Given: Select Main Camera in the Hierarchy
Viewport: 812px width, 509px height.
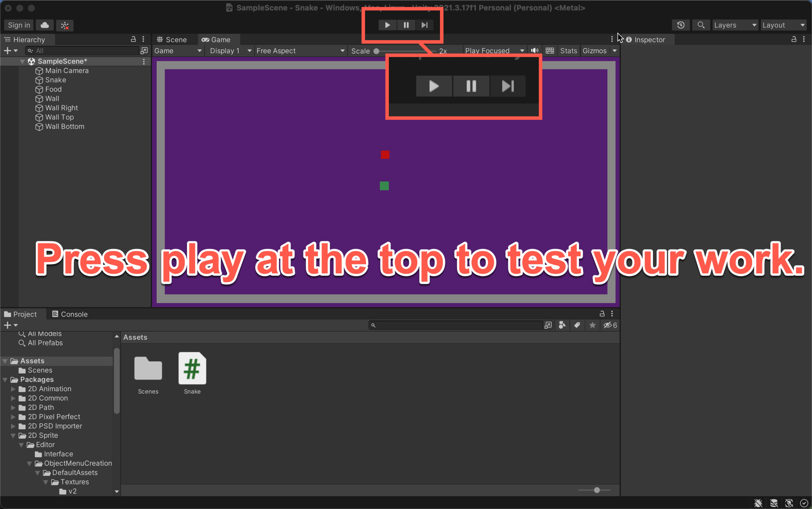Looking at the screenshot, I should tap(67, 71).
